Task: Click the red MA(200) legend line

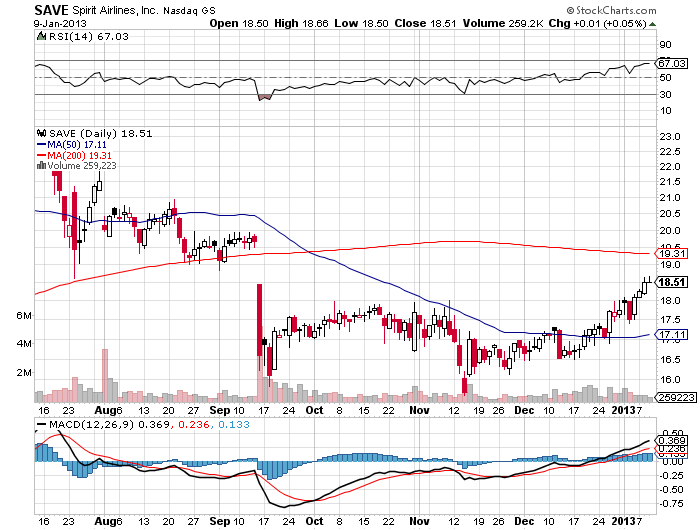Action: coord(41,155)
